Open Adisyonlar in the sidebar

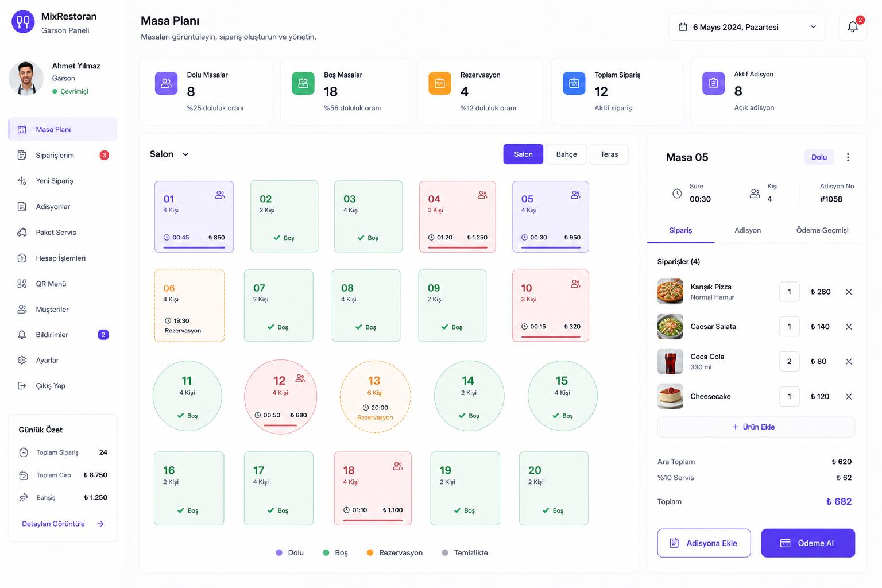(x=63, y=207)
